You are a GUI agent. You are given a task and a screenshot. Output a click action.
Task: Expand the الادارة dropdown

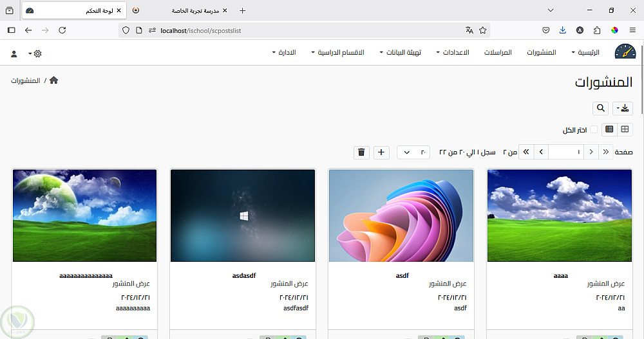pyautogui.click(x=284, y=52)
